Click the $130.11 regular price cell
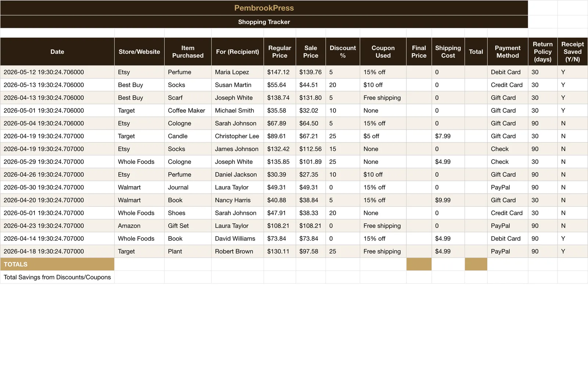 [280, 251]
